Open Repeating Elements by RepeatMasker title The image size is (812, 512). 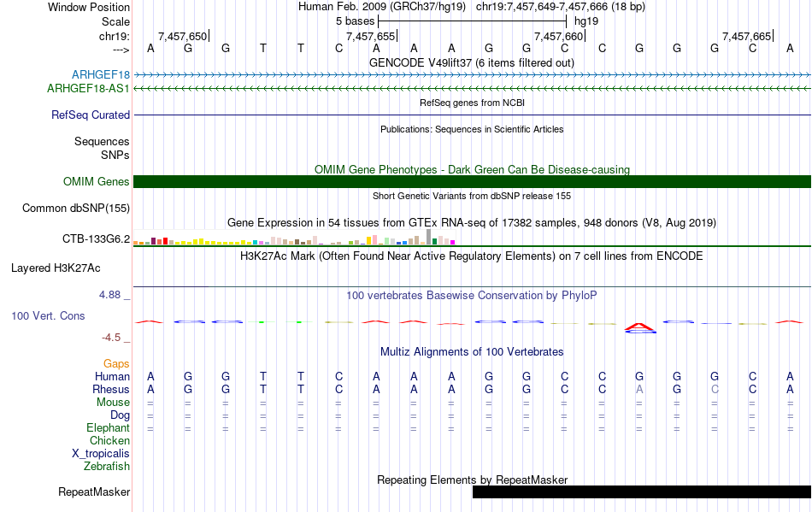[472, 480]
